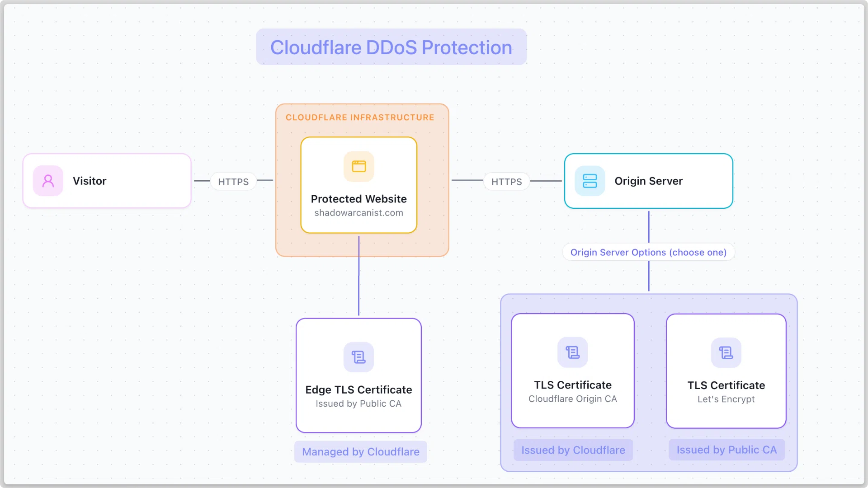868x488 pixels.
Task: Click the Let's Encrypt subtitle
Action: [726, 399]
